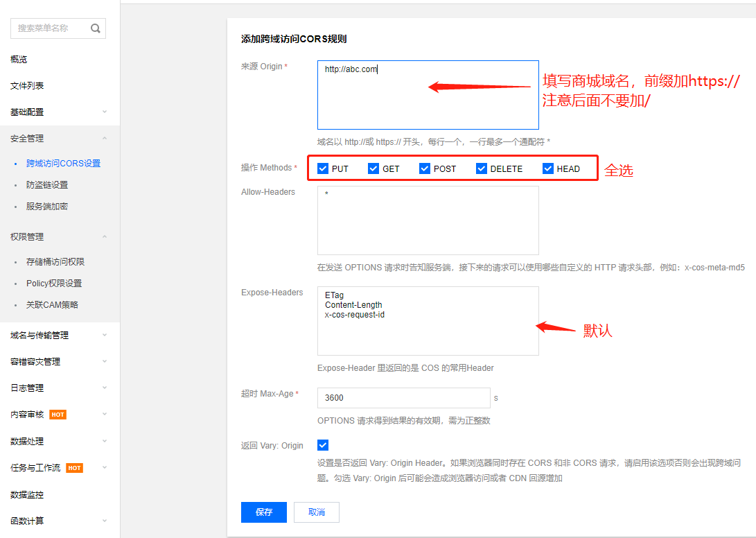Expand the 域名与传输管理 menu

click(59, 335)
